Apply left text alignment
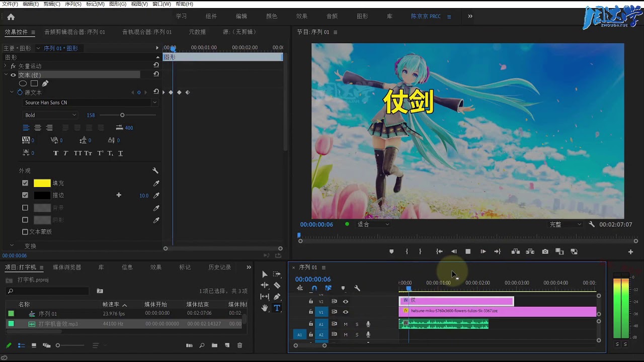Image resolution: width=644 pixels, height=362 pixels. click(x=26, y=128)
